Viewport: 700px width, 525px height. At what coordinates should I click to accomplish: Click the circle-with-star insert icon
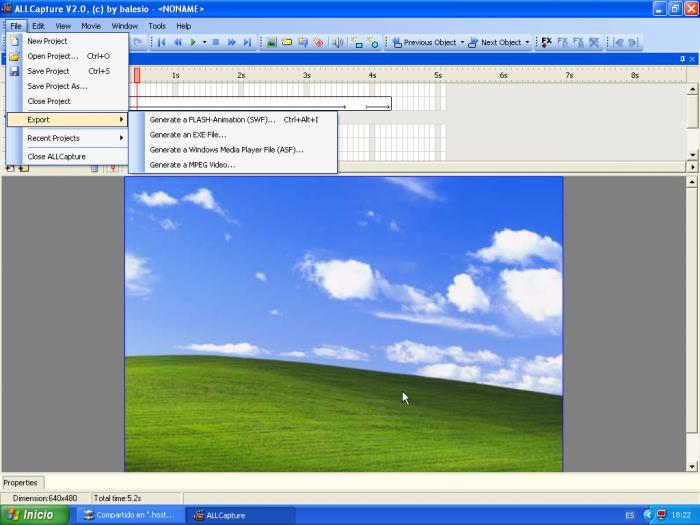(372, 42)
